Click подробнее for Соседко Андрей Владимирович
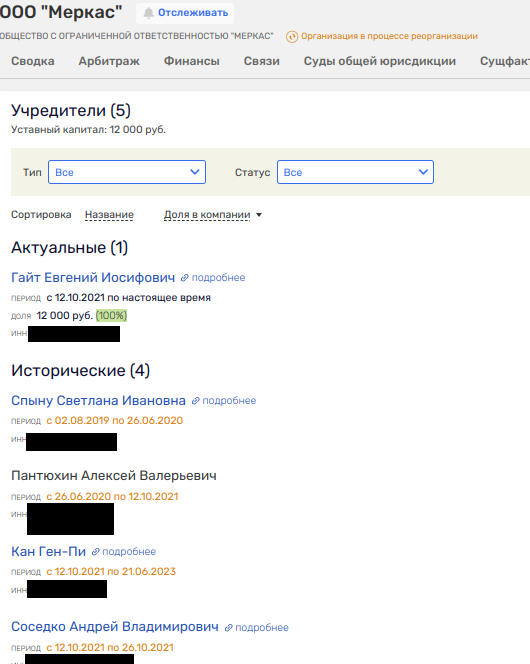 tap(262, 628)
